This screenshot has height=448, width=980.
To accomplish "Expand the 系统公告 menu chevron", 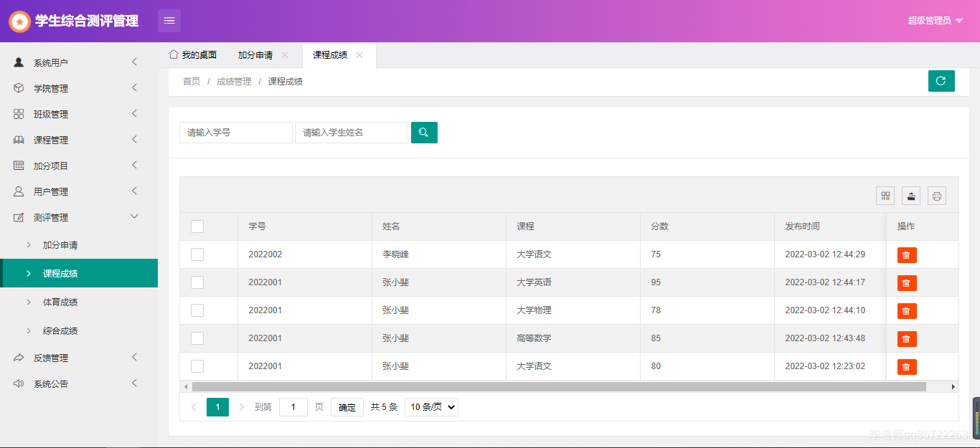I will [134, 383].
